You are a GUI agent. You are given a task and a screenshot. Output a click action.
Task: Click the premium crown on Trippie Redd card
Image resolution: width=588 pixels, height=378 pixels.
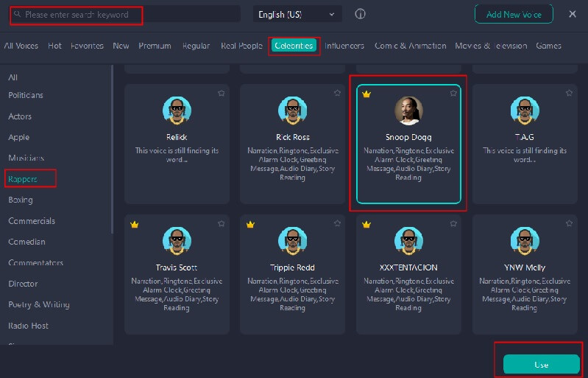(x=250, y=225)
